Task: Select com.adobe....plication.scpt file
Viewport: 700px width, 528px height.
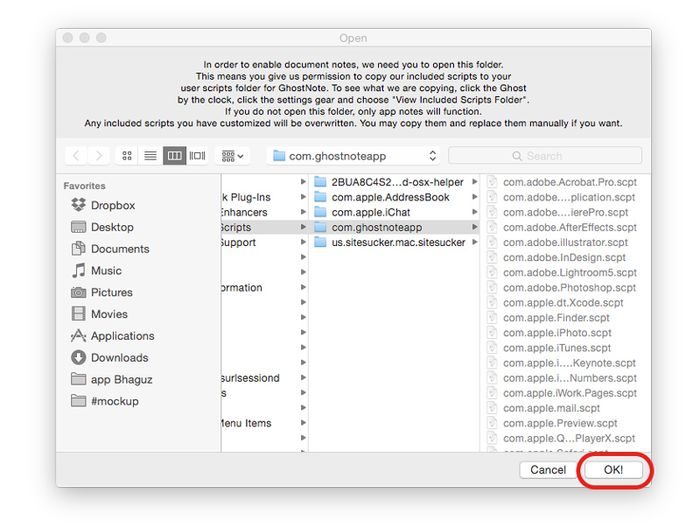Action: [x=562, y=197]
